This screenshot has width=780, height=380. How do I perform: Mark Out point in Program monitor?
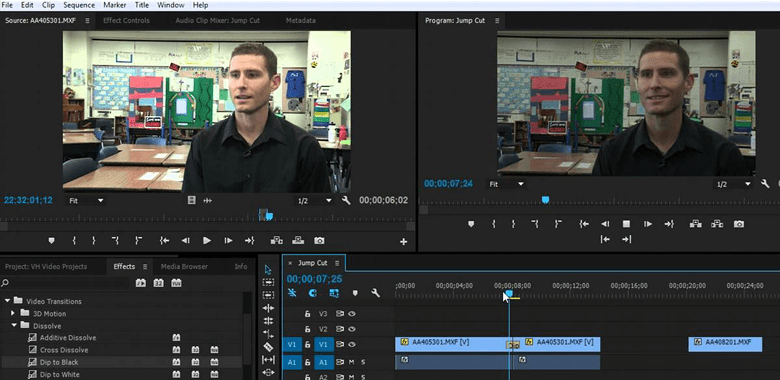point(513,224)
